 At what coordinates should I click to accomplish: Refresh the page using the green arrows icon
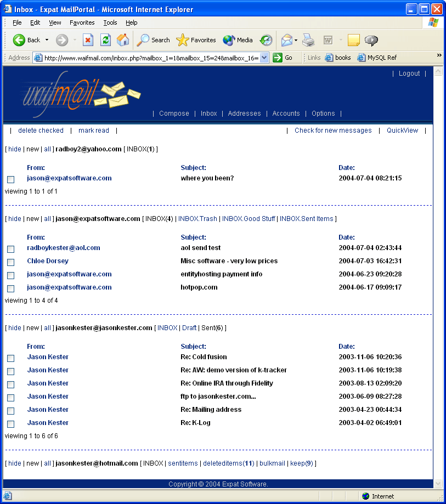click(105, 40)
